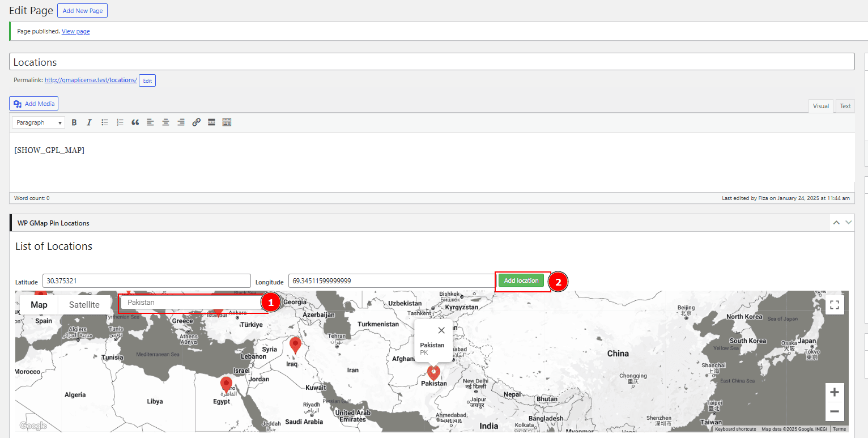The height and width of the screenshot is (438, 868).
Task: Insert a numbered list
Action: (120, 122)
